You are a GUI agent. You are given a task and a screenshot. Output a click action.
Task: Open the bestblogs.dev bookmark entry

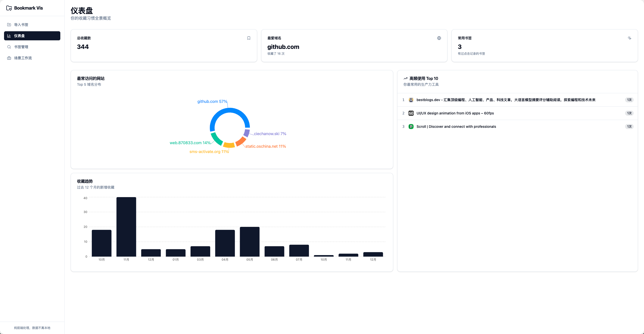(506, 100)
